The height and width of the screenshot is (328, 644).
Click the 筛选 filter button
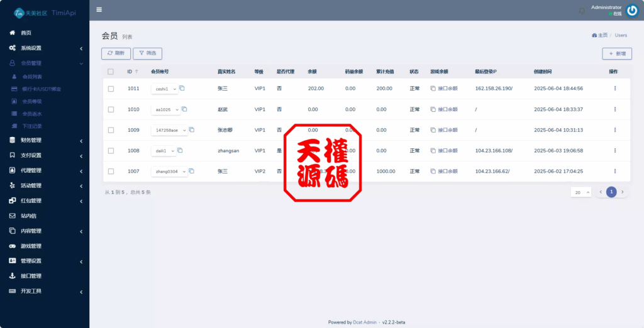coord(147,53)
